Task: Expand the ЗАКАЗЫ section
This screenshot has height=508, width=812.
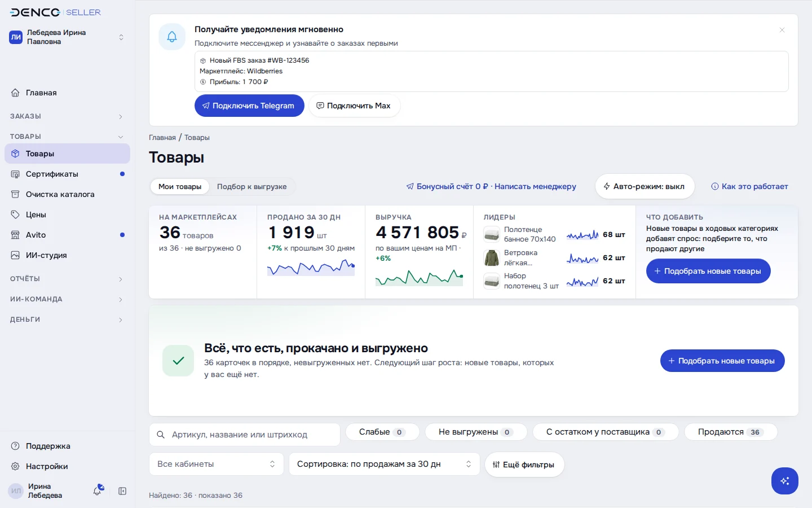Action: (67, 116)
